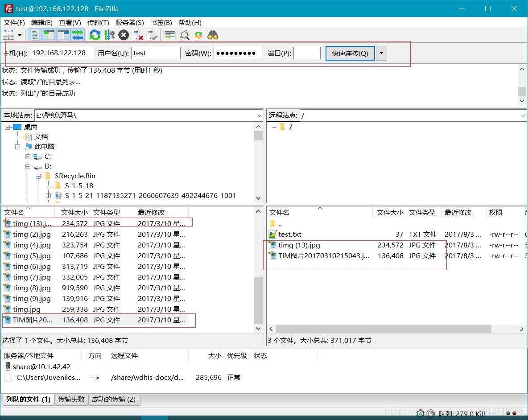This screenshot has height=420, width=528.
Task: Click the 用户名(U) username field
Action: click(x=156, y=53)
